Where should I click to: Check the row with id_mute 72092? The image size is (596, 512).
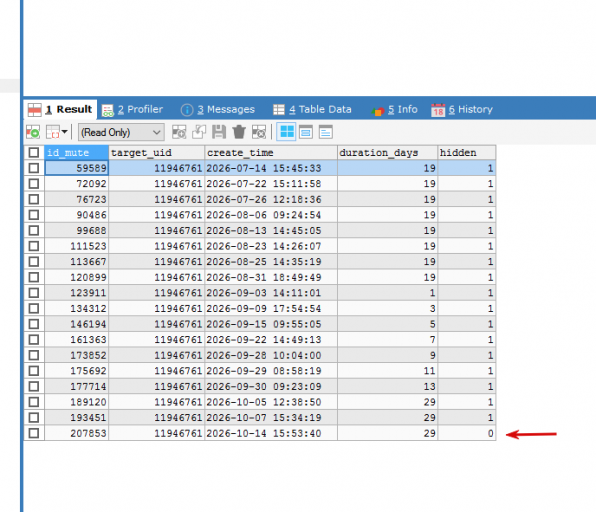tap(34, 184)
